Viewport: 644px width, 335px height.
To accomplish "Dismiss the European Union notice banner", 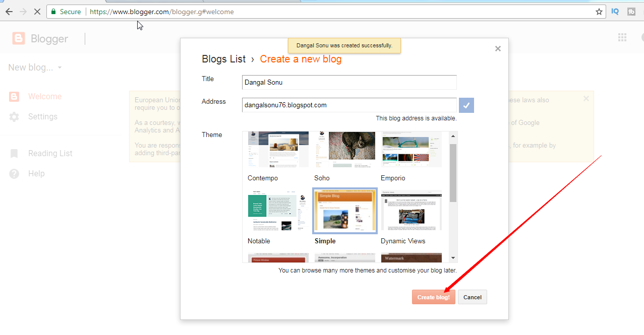I will click(586, 99).
